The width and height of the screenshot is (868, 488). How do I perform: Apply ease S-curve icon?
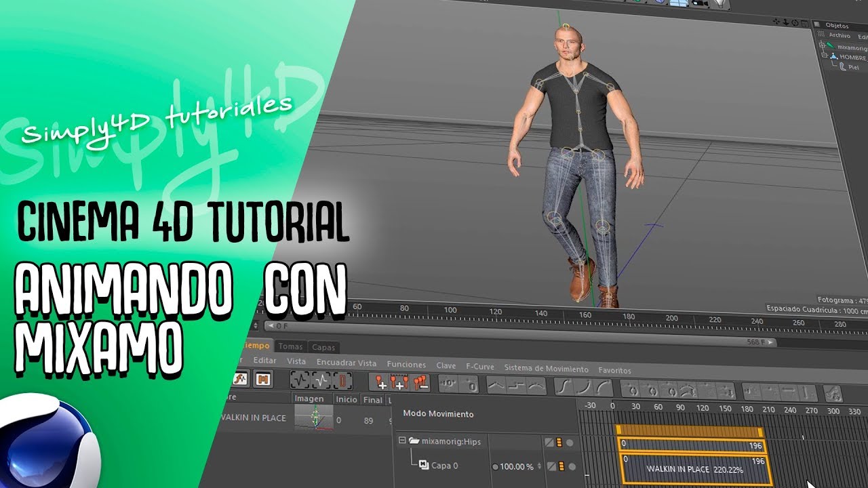[x=564, y=387]
